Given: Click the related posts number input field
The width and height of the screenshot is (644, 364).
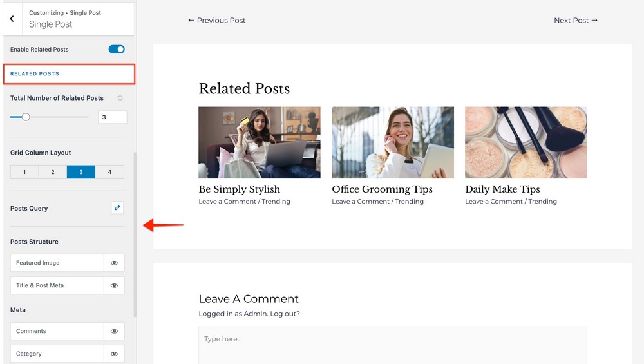Looking at the screenshot, I should 113,117.
